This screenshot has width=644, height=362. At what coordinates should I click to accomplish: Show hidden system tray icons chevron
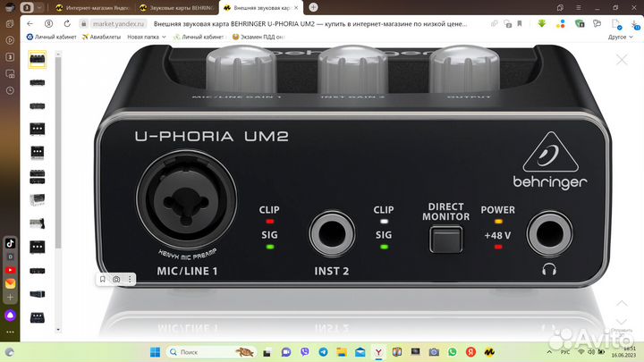pyautogui.click(x=549, y=352)
